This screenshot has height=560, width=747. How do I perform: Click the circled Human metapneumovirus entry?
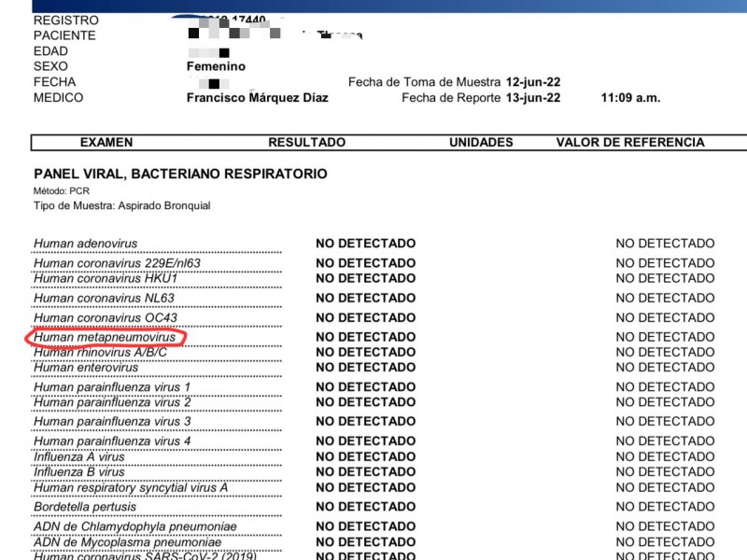pyautogui.click(x=106, y=337)
